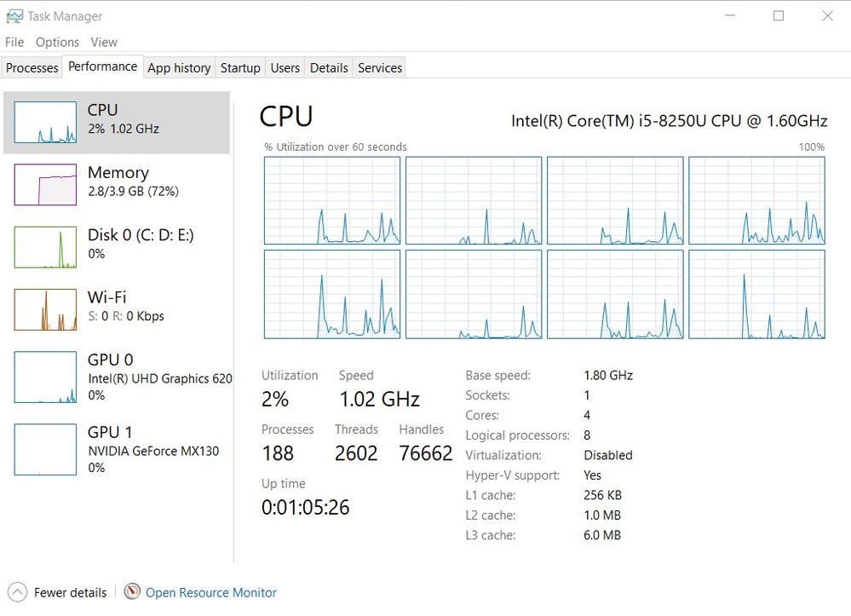Click the large CPU heading
The height and width of the screenshot is (616, 851).
point(286,116)
